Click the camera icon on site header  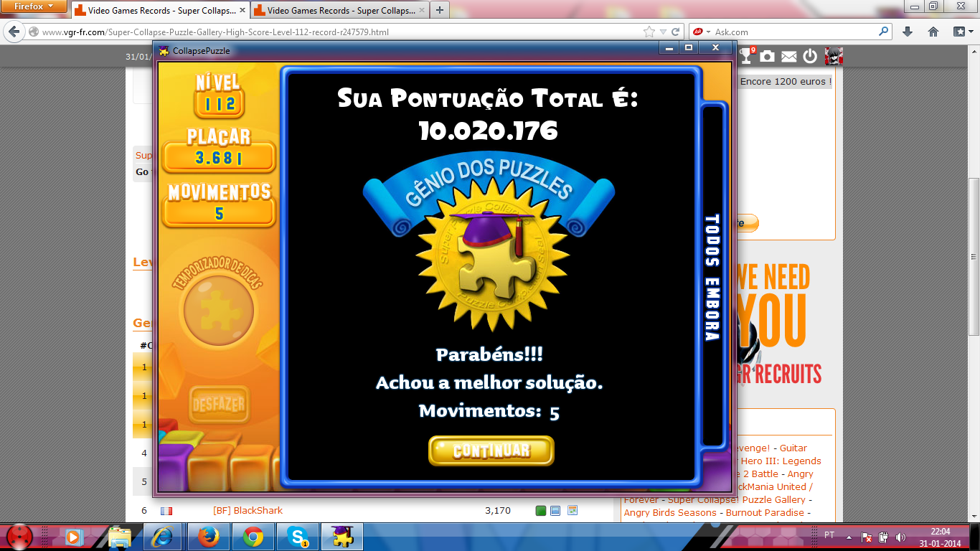click(x=768, y=56)
